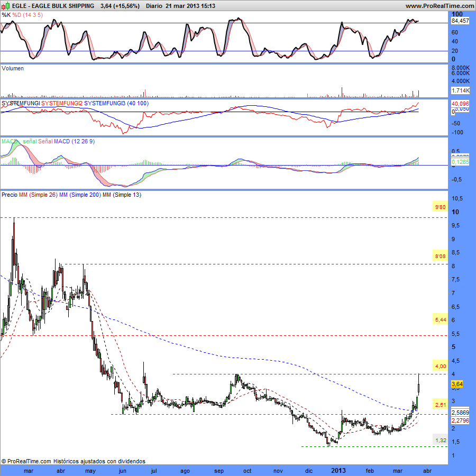Click the 9'80 resistance level tag
Viewport: 476px width, 476px height.
click(x=440, y=207)
